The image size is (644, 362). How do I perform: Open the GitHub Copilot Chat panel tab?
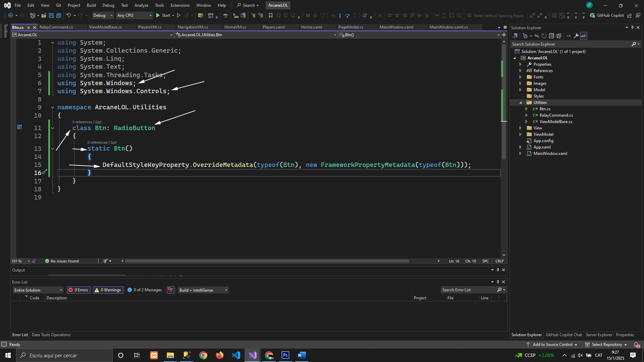pos(563,335)
